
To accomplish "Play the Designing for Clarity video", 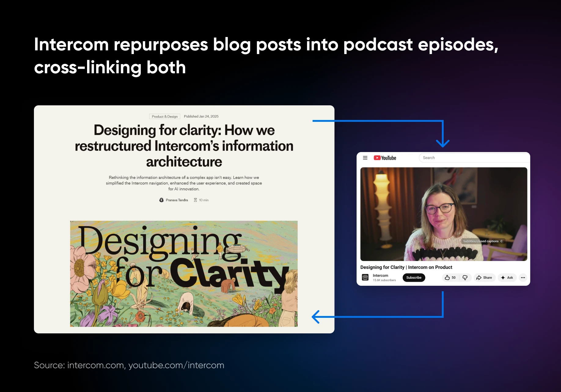I will (x=444, y=214).
